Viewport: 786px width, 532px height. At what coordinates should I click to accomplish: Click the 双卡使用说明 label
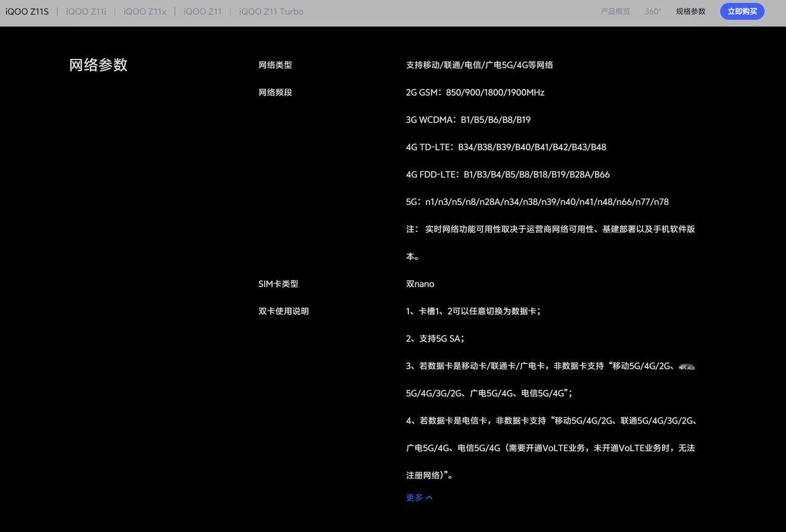click(x=284, y=311)
